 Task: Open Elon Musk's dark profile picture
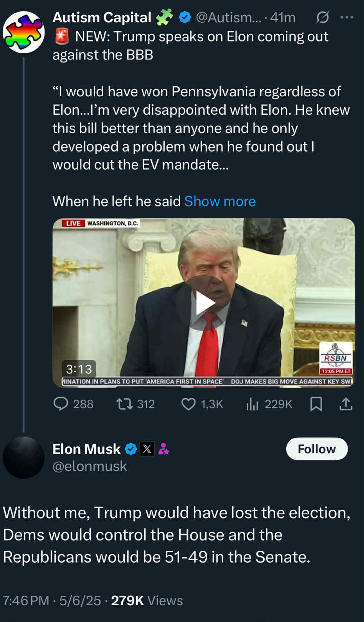point(23,457)
